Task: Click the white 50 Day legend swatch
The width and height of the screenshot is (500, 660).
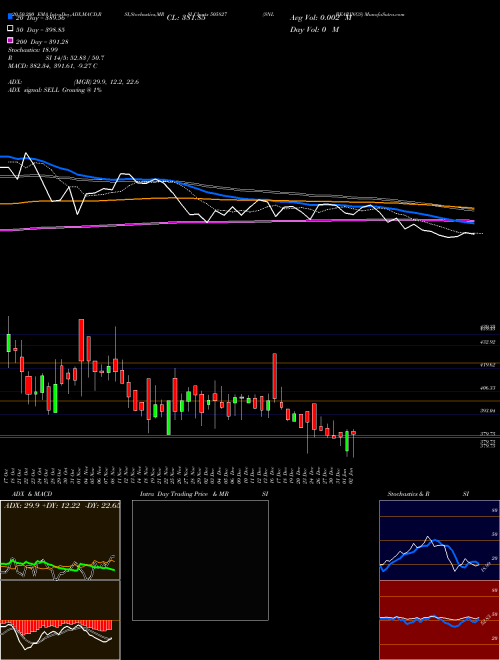Action: [10, 29]
